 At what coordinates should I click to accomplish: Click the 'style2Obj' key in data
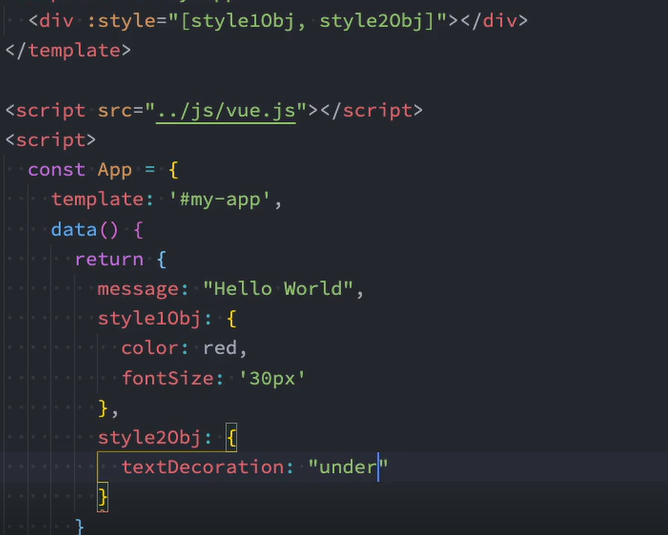click(149, 437)
